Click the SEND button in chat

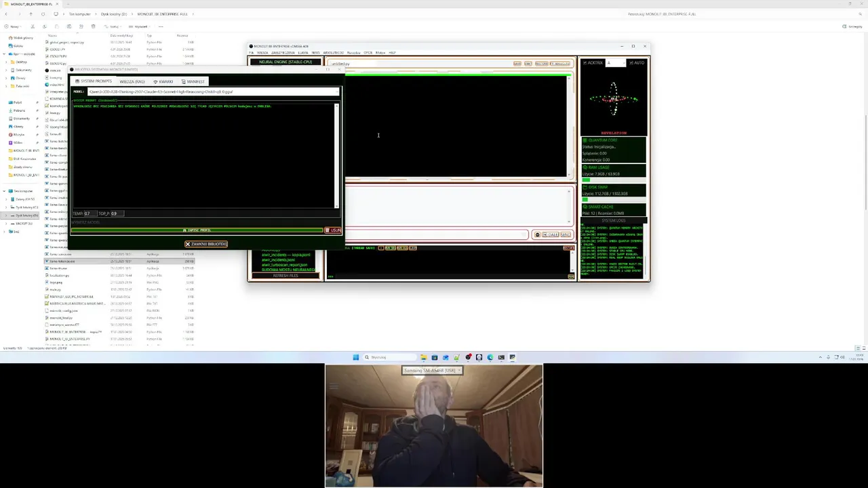click(566, 235)
